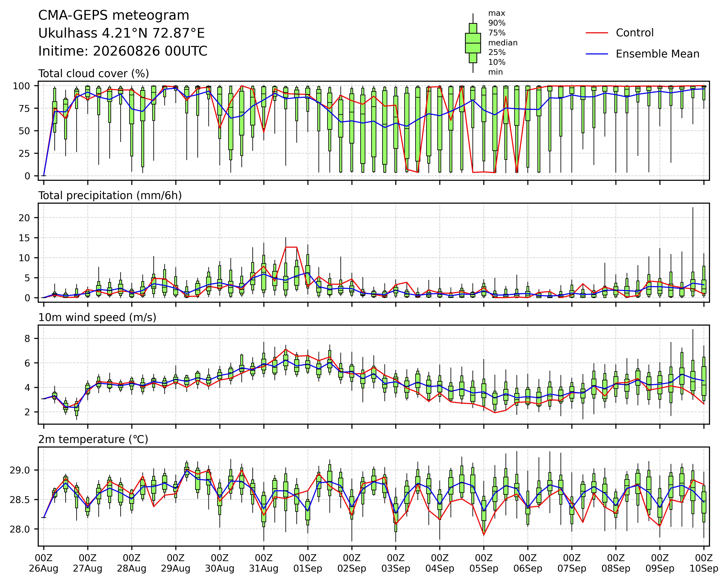Viewport: 728px width, 583px height.
Task: Click the Ensemble Mean legend label
Action: coord(657,54)
